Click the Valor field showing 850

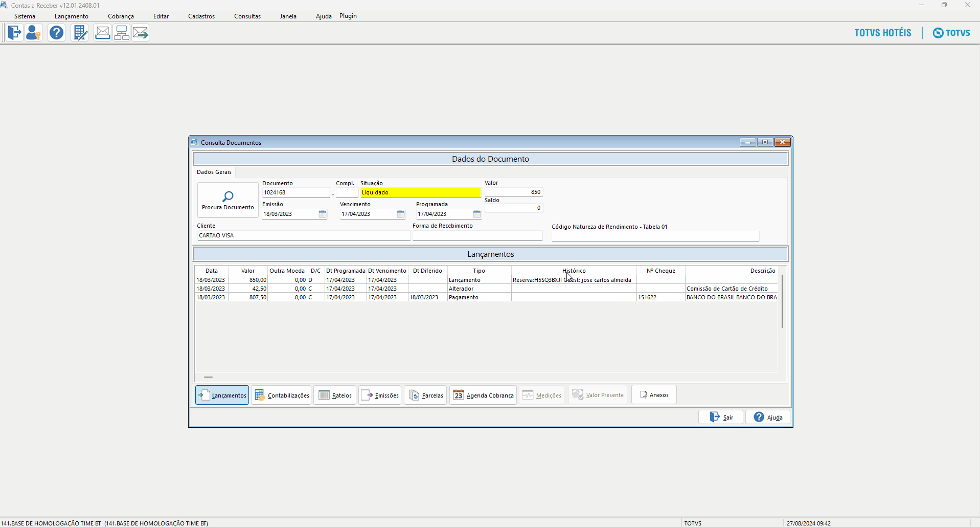514,192
